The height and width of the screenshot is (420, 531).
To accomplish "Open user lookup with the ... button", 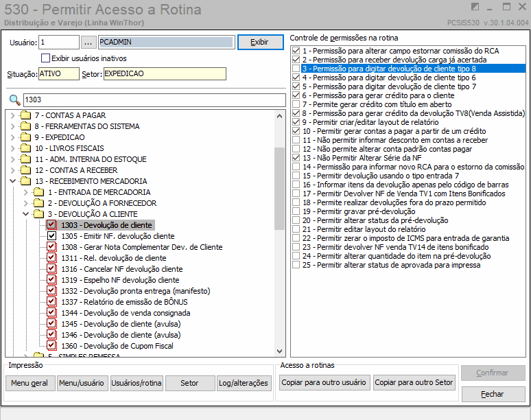I will [x=88, y=43].
